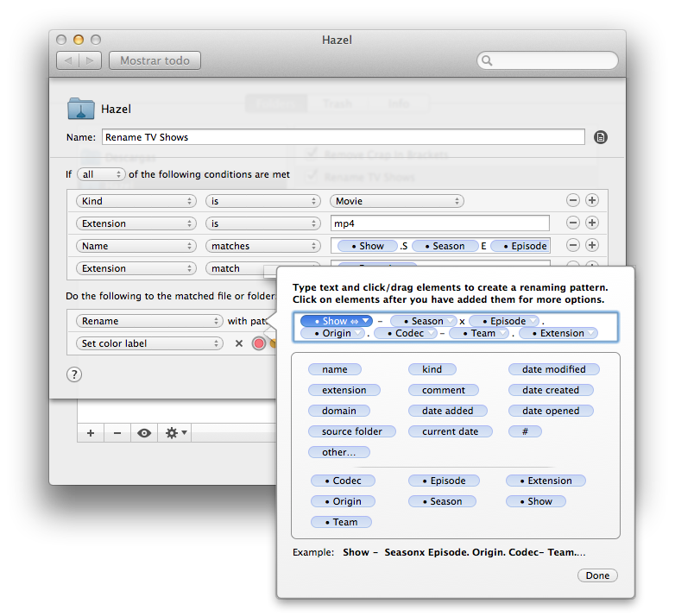The width and height of the screenshot is (675, 616).
Task: Click the rule Name text field
Action: coord(343,137)
